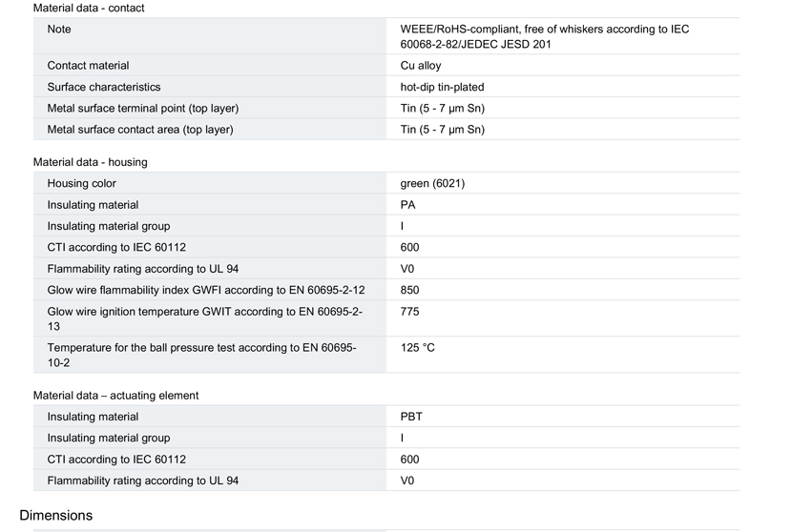Click the 'Metal surface contact area (top layer)' label
792x532 pixels.
(x=140, y=130)
